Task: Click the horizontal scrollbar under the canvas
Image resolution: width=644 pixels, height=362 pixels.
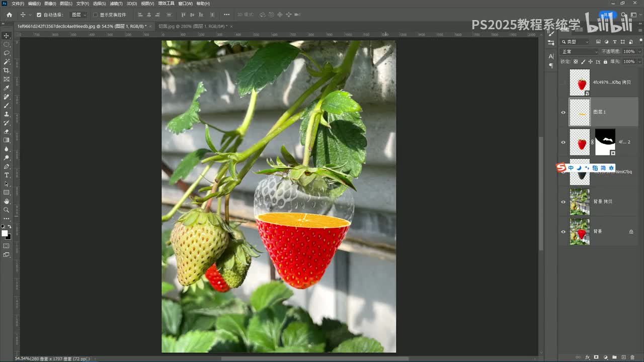Action: 315,358
